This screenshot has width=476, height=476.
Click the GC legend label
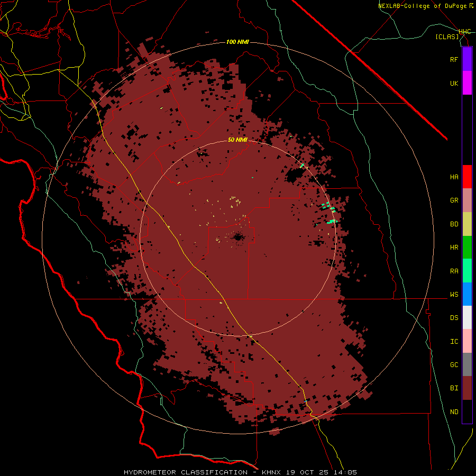(x=454, y=365)
